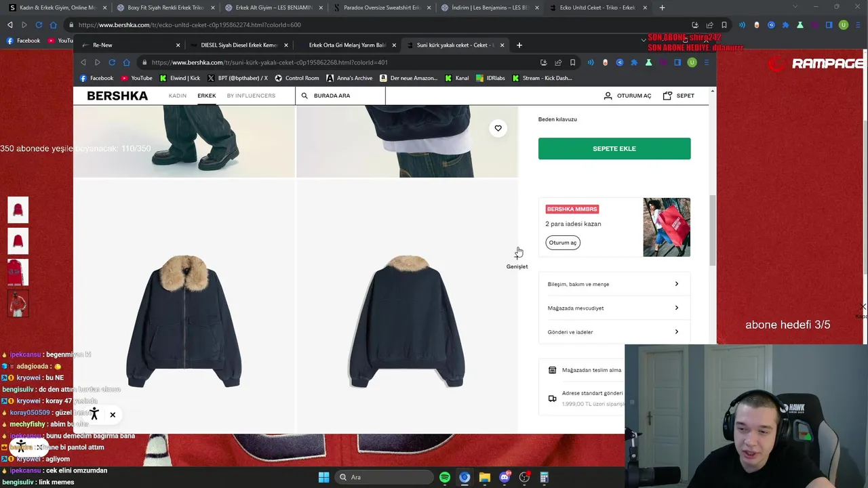Add the jacket to favorites with heart icon
The width and height of the screenshot is (868, 488).
[x=498, y=128]
